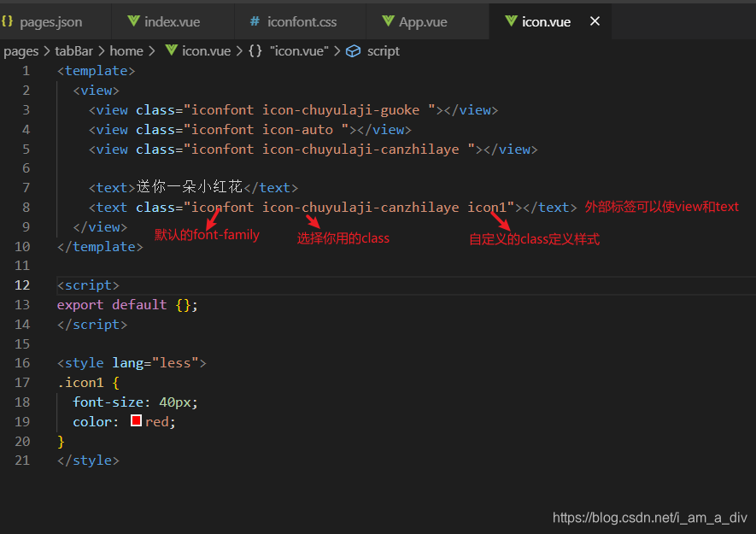Click the '<template>' tag on line 1
Screen dimensions: 756x534
click(x=97, y=71)
